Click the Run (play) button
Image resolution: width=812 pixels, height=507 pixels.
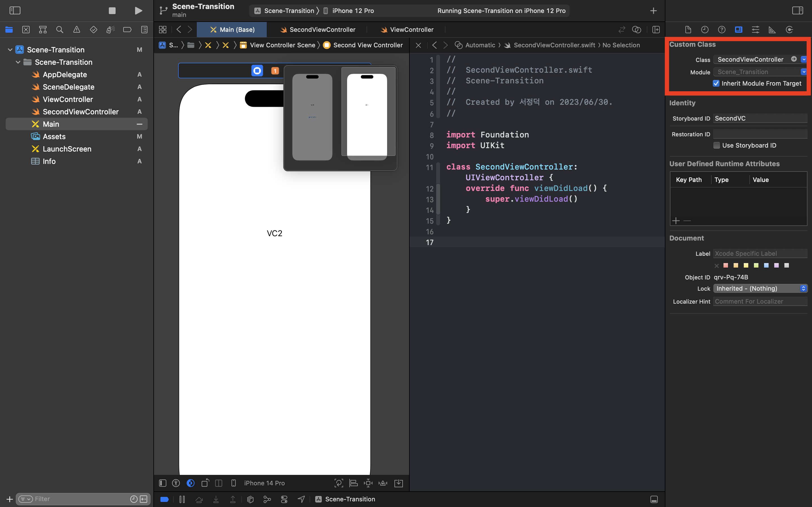[138, 11]
